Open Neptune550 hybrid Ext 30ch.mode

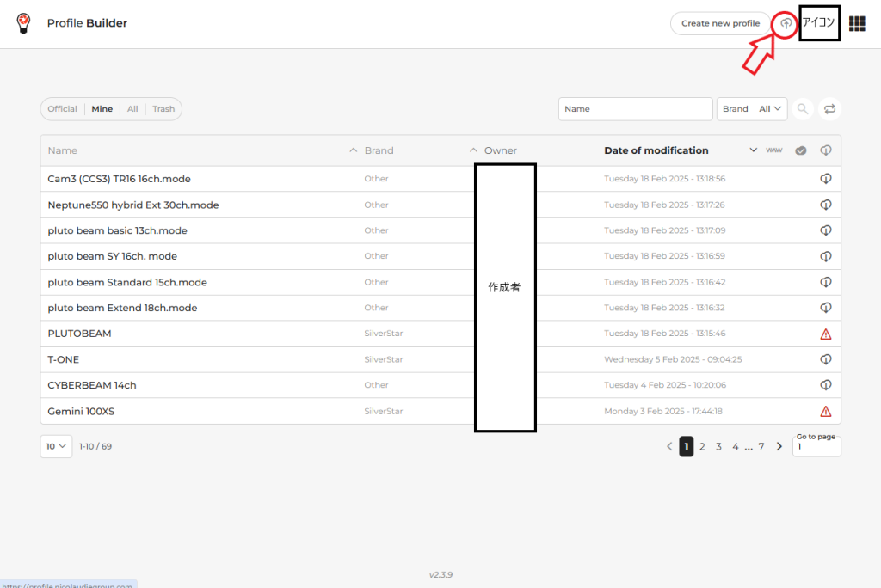coord(133,205)
